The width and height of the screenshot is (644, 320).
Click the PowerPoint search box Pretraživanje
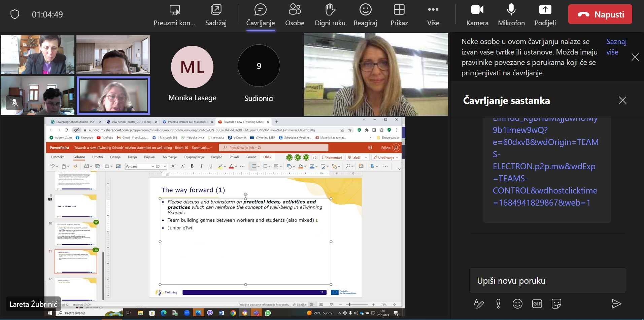[x=273, y=148]
